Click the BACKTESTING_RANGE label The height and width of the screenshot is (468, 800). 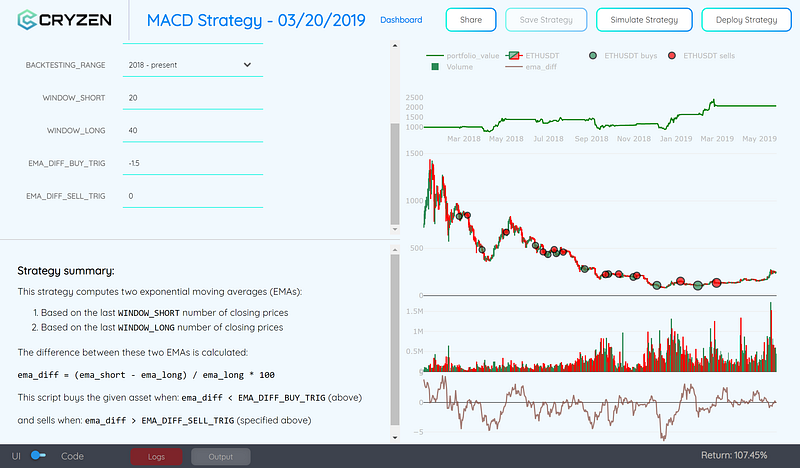pyautogui.click(x=65, y=65)
